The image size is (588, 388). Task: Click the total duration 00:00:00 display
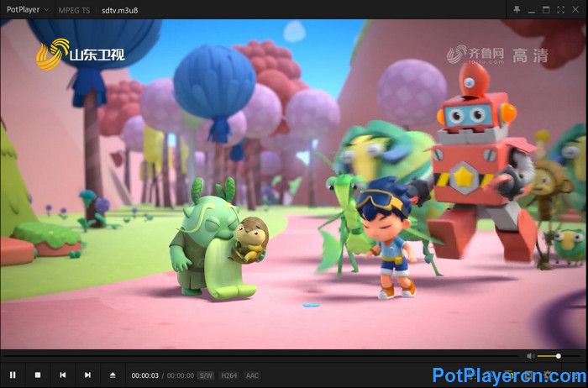pos(181,375)
